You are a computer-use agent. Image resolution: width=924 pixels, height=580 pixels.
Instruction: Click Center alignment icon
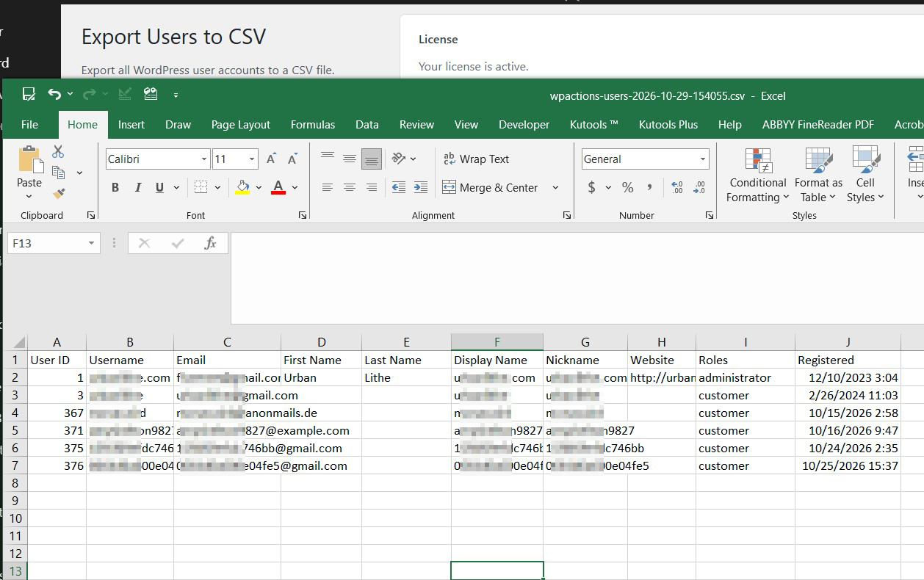pos(350,188)
